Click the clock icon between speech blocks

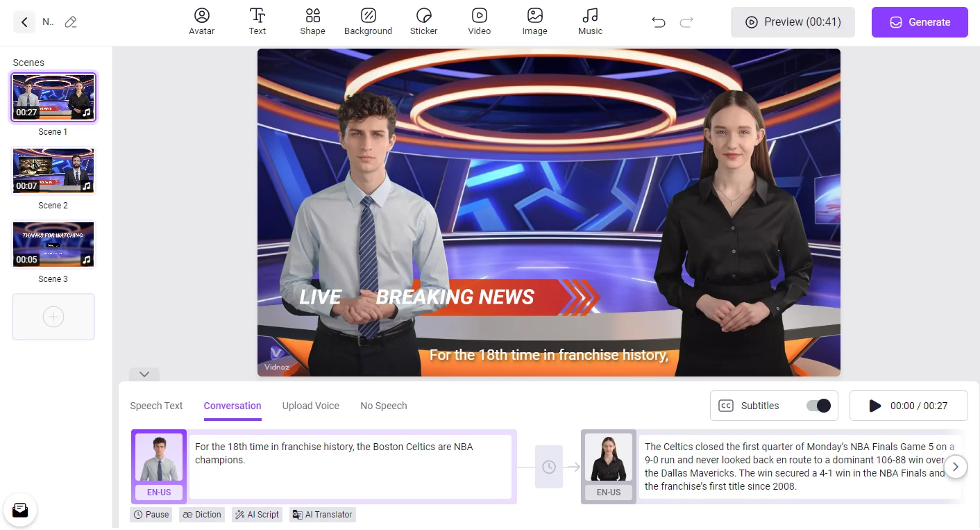(x=549, y=467)
